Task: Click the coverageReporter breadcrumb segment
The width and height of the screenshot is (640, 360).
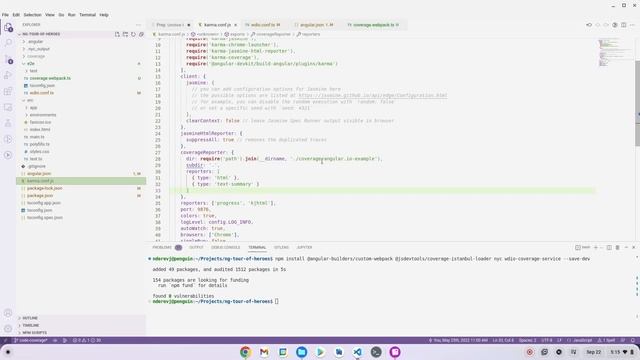Action: tap(271, 34)
